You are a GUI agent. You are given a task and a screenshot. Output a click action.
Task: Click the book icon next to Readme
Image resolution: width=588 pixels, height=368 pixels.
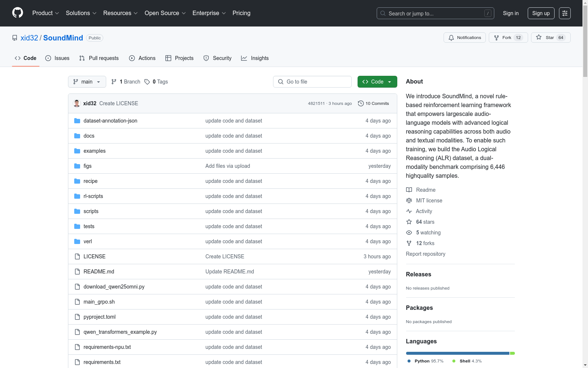[x=409, y=190]
